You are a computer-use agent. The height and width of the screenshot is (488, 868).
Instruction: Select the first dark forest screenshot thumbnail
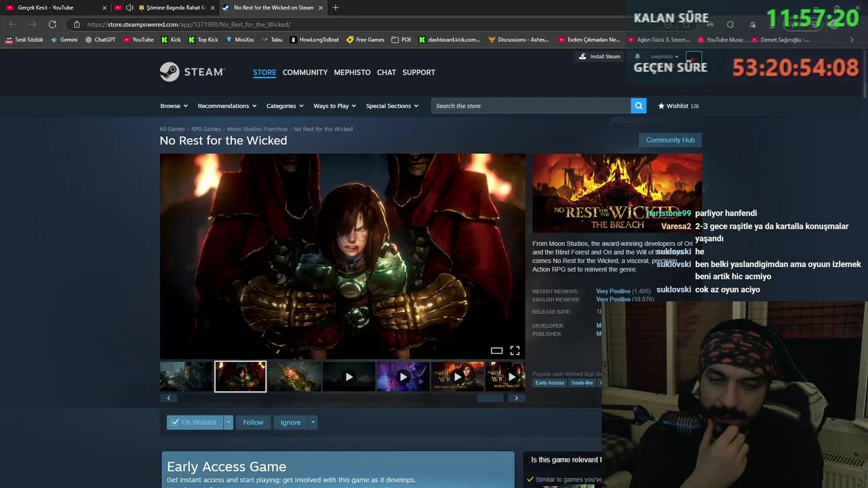click(186, 376)
